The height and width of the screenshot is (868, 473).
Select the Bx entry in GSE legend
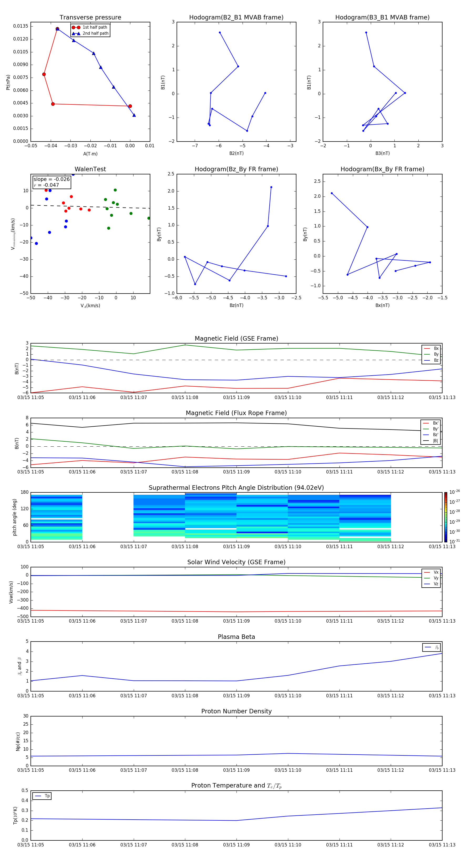tap(431, 349)
